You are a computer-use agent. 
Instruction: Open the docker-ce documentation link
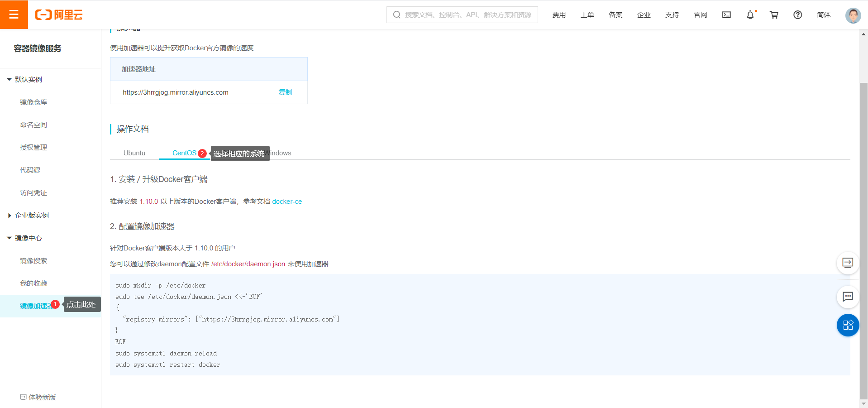point(287,202)
